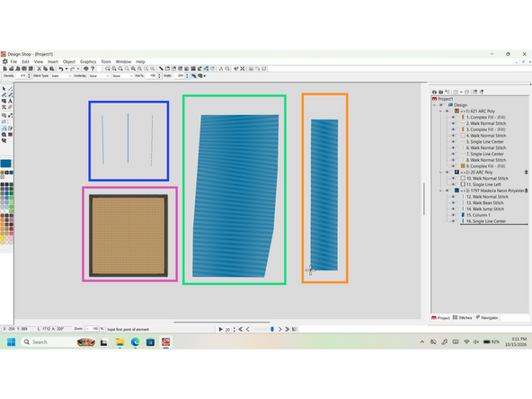The width and height of the screenshot is (532, 399).
Task: Click the fast forward playback button
Action: (287, 329)
